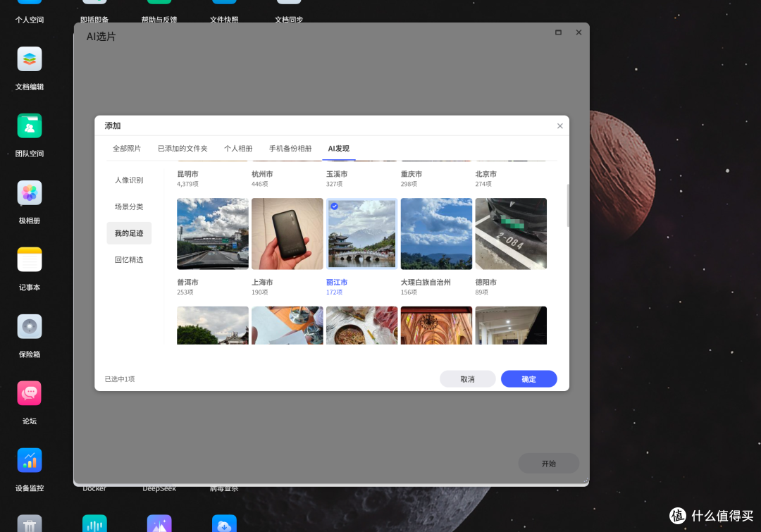Switch to the 已添加的文件夹 tab

[182, 149]
